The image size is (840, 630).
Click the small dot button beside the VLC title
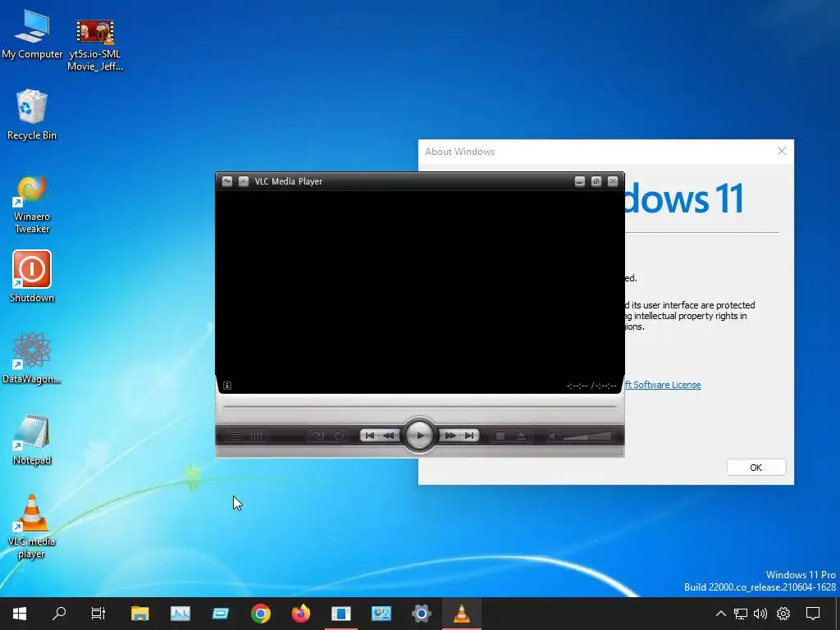[243, 181]
